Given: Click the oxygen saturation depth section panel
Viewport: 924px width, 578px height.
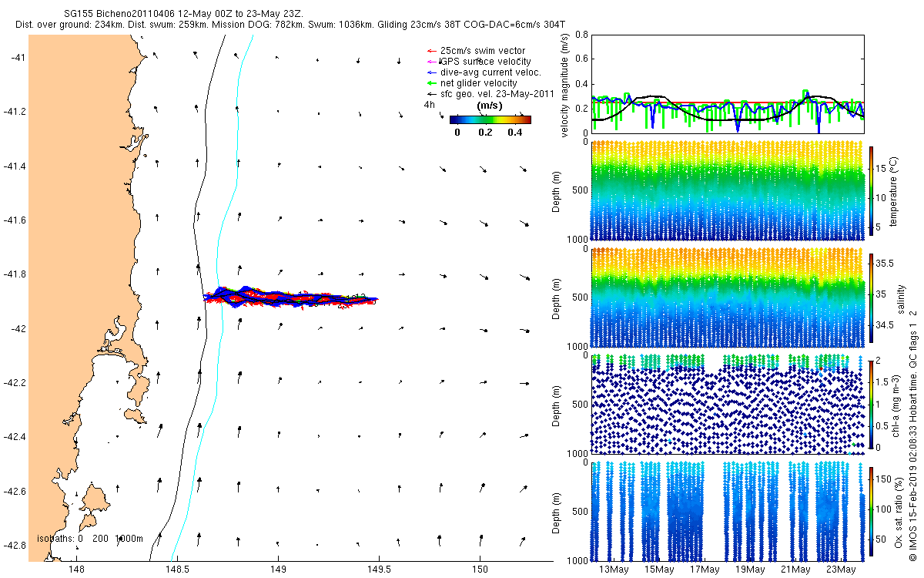Looking at the screenshot, I should tap(728, 510).
